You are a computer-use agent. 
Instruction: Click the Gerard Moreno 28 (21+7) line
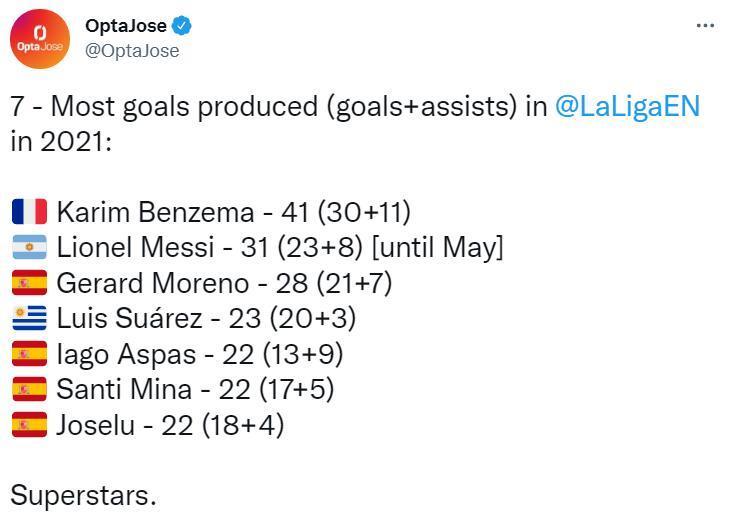224,283
